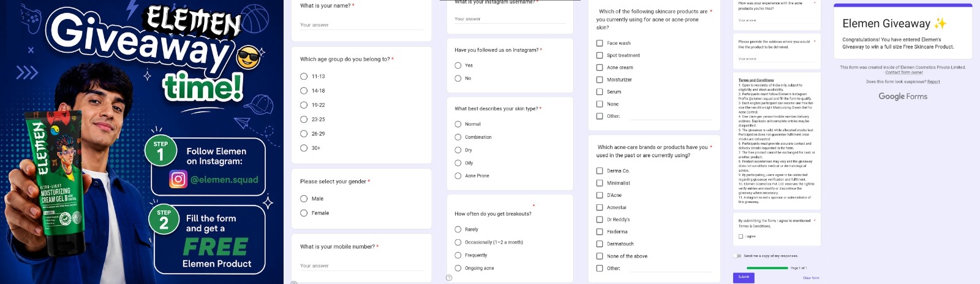Open the Google Forms logo link

(903, 96)
